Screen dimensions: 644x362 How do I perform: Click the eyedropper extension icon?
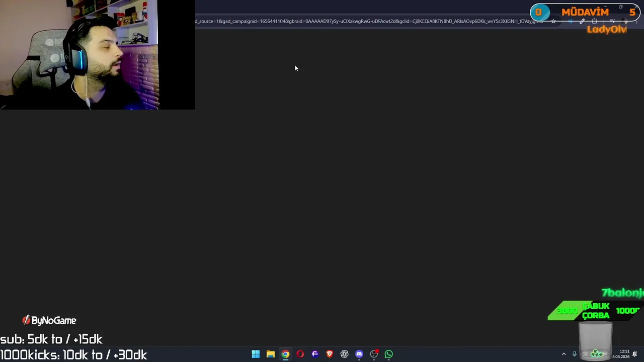[x=582, y=21]
